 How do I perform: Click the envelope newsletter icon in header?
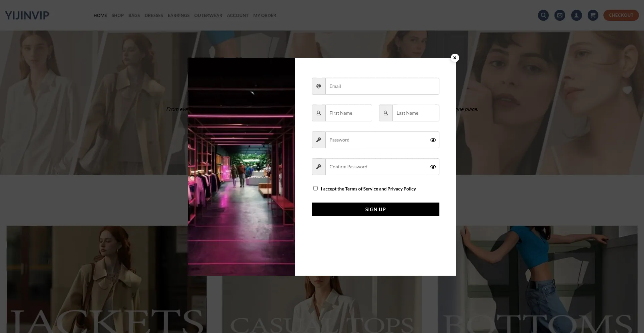tap(560, 15)
